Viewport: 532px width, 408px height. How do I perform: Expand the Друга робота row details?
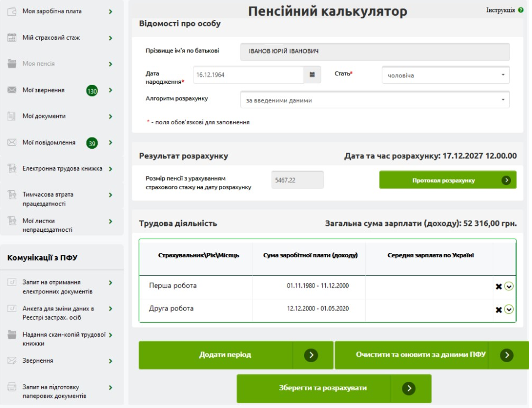(x=509, y=310)
